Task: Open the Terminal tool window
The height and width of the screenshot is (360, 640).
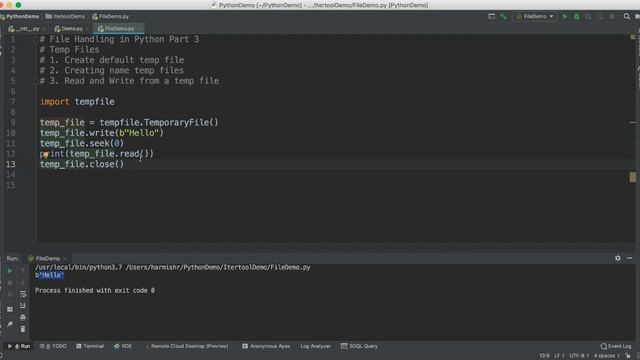Action: click(90, 346)
